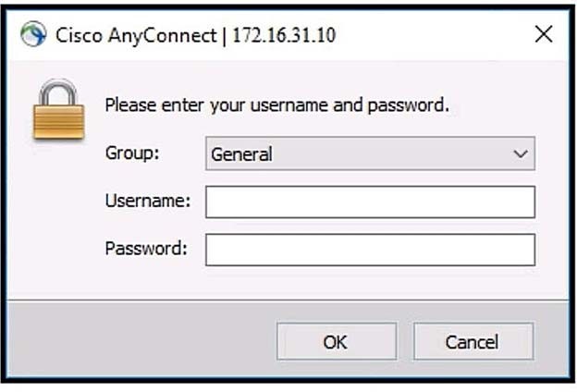This screenshot has height=392, width=577.
Task: Close the AnyConnect login dialog
Action: pos(544,35)
